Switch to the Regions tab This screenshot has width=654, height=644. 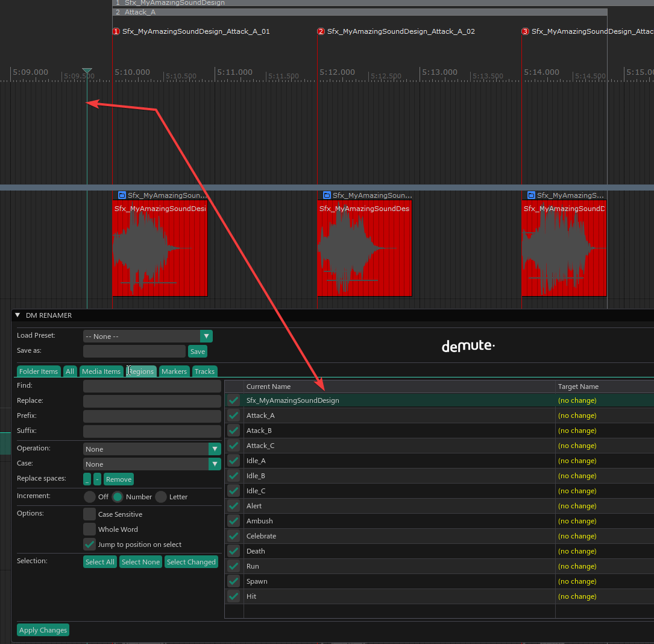pos(142,371)
